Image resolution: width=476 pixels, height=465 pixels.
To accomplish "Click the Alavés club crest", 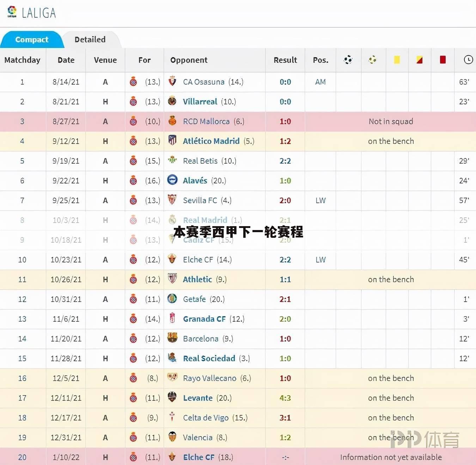I will 172,180.
